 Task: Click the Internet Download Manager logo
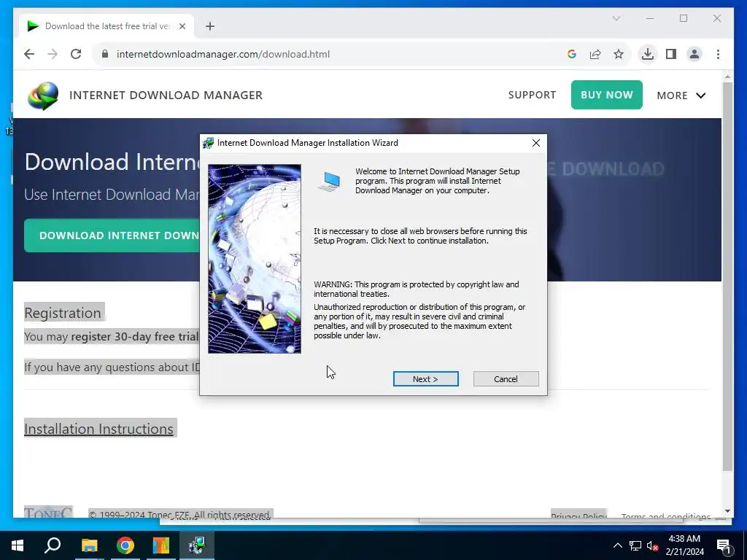[x=43, y=96]
